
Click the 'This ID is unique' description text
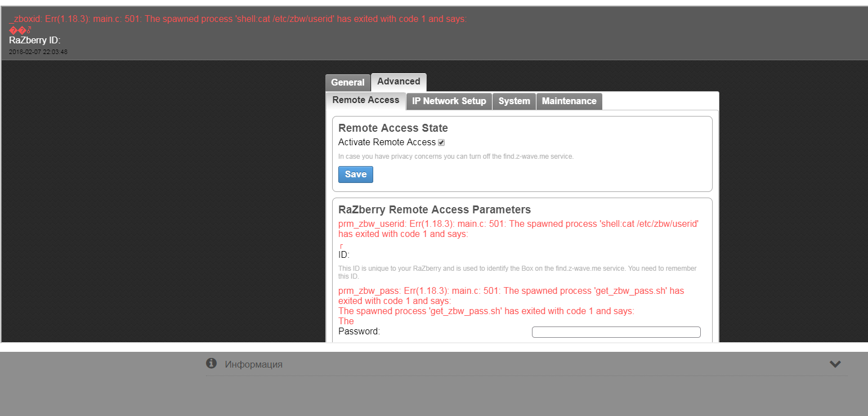click(517, 272)
